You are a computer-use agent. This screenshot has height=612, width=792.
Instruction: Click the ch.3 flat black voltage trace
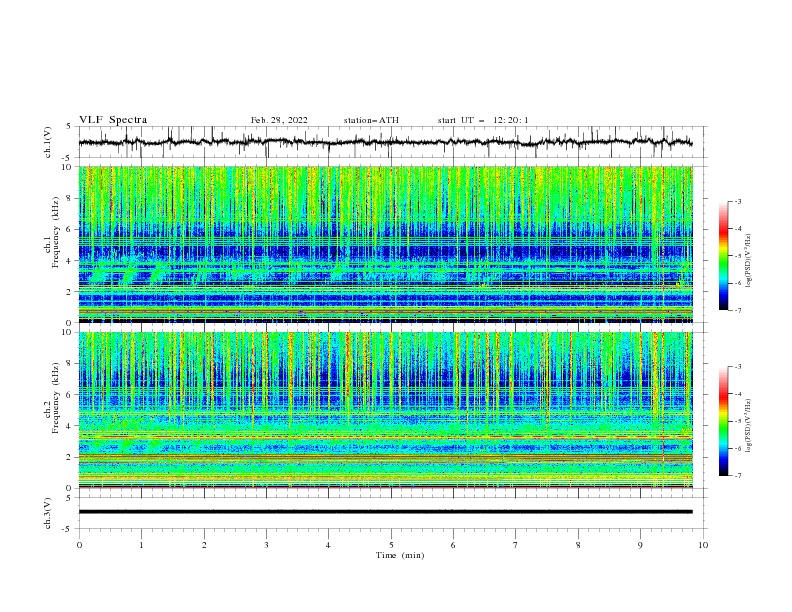tap(385, 512)
